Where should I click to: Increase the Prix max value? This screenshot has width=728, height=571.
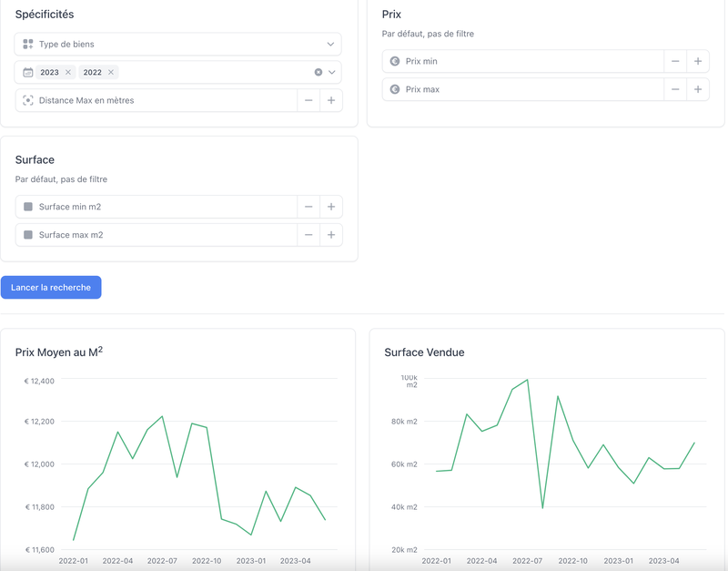coord(698,89)
